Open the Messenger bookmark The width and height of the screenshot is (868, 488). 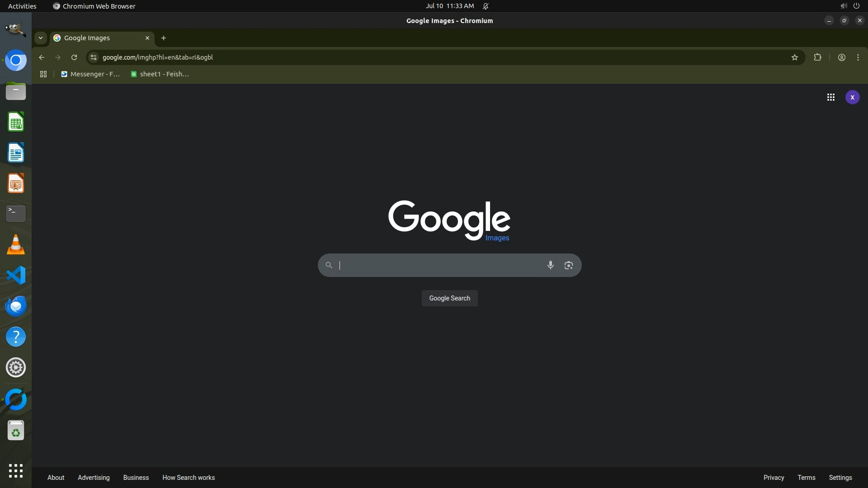[90, 74]
